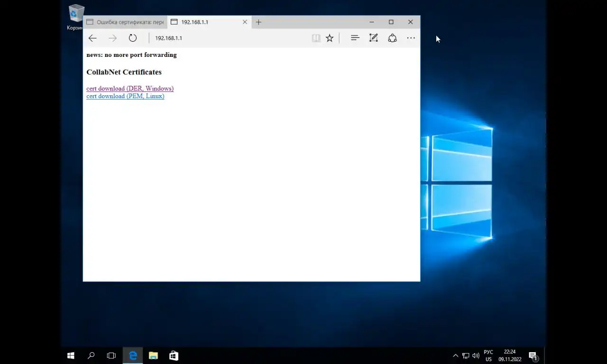The image size is (607, 364).
Task: Maximize the Edge browser window
Action: pyautogui.click(x=391, y=22)
